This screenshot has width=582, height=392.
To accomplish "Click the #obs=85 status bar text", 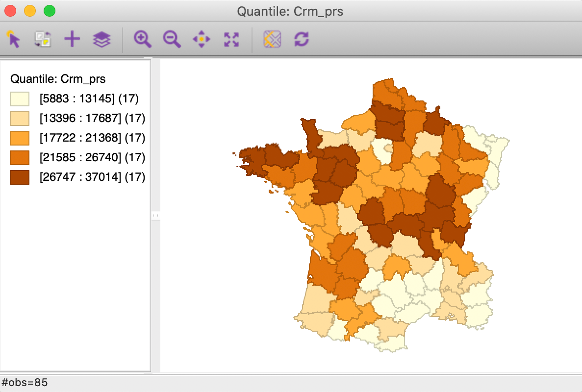I will (25, 383).
